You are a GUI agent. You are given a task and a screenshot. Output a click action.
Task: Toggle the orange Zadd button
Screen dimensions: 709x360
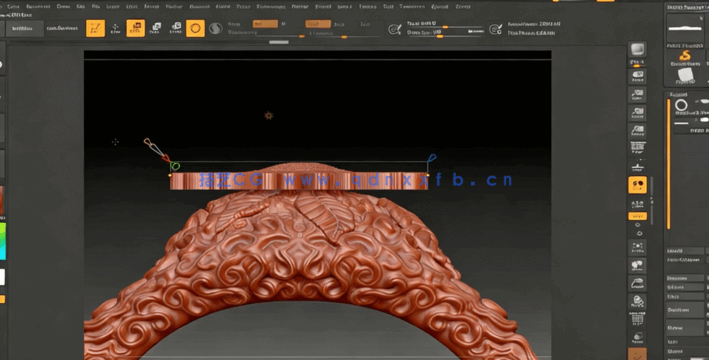tap(318, 24)
